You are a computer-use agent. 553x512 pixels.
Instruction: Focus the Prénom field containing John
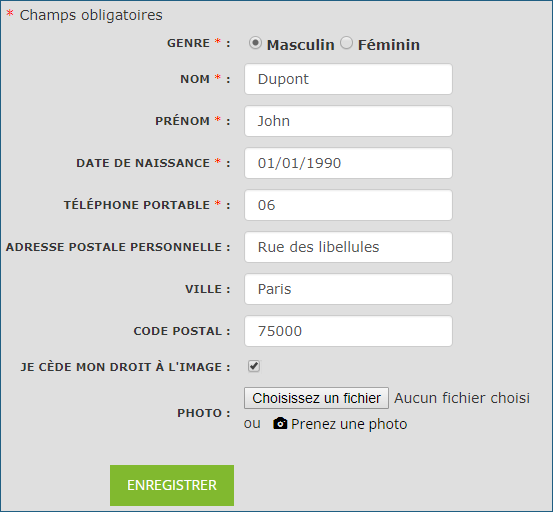[x=348, y=121]
